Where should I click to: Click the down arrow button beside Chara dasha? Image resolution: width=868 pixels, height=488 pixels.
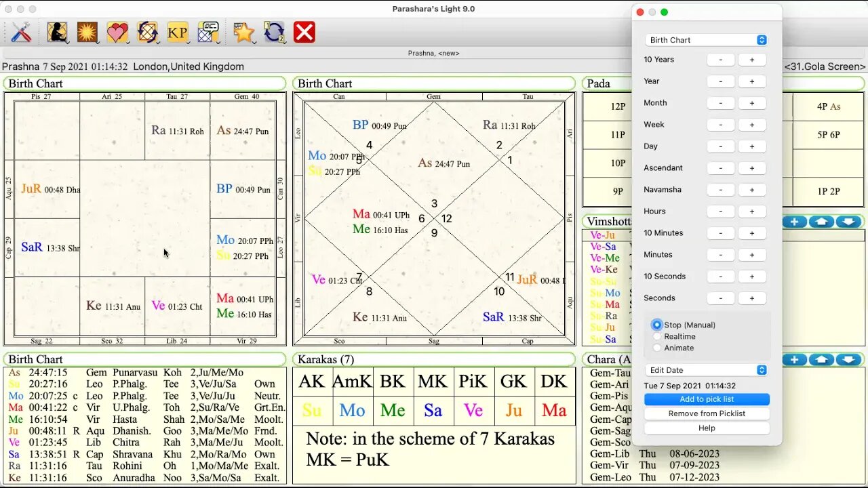coord(848,359)
